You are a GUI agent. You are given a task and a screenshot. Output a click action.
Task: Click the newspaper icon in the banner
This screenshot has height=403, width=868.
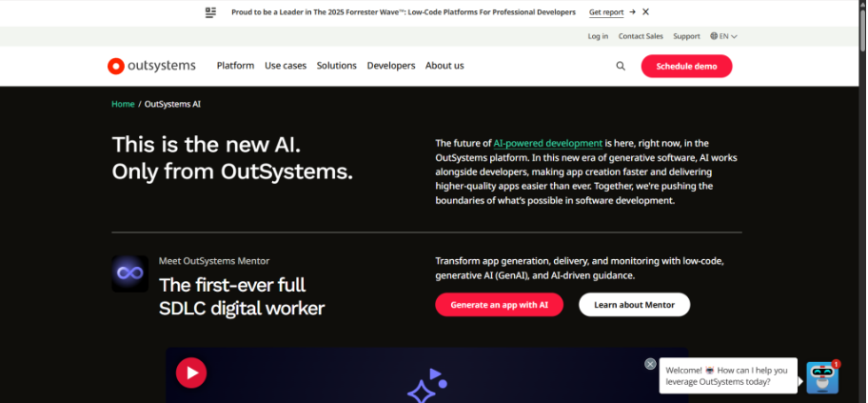coord(210,12)
